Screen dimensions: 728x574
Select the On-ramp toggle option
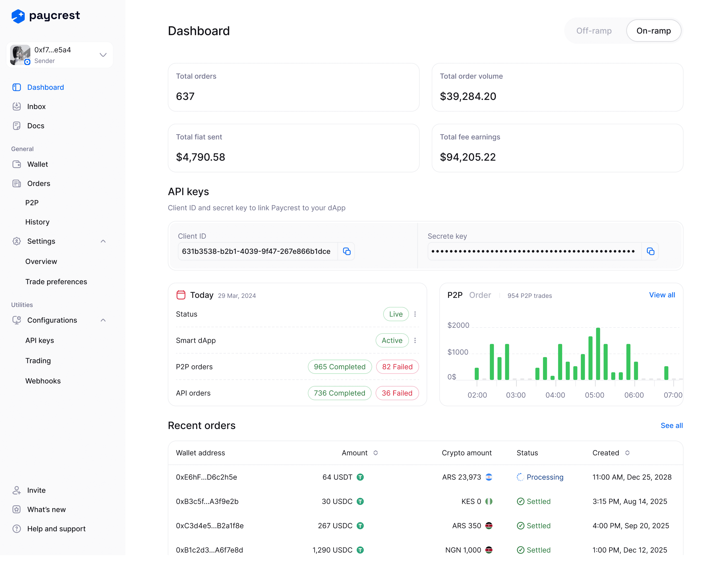coord(653,31)
